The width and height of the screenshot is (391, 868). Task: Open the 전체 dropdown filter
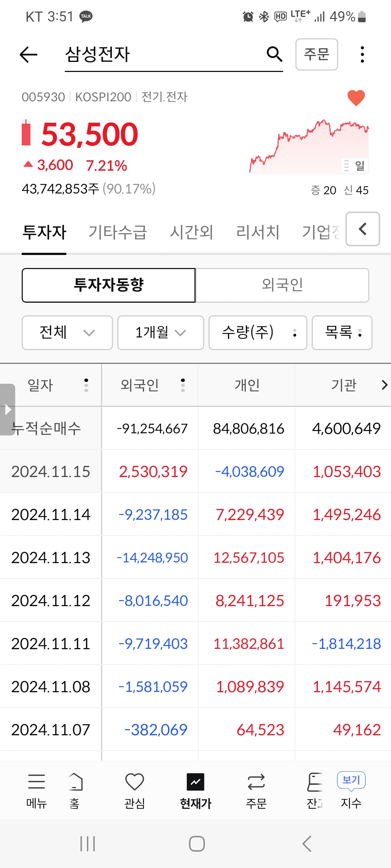[x=67, y=332]
